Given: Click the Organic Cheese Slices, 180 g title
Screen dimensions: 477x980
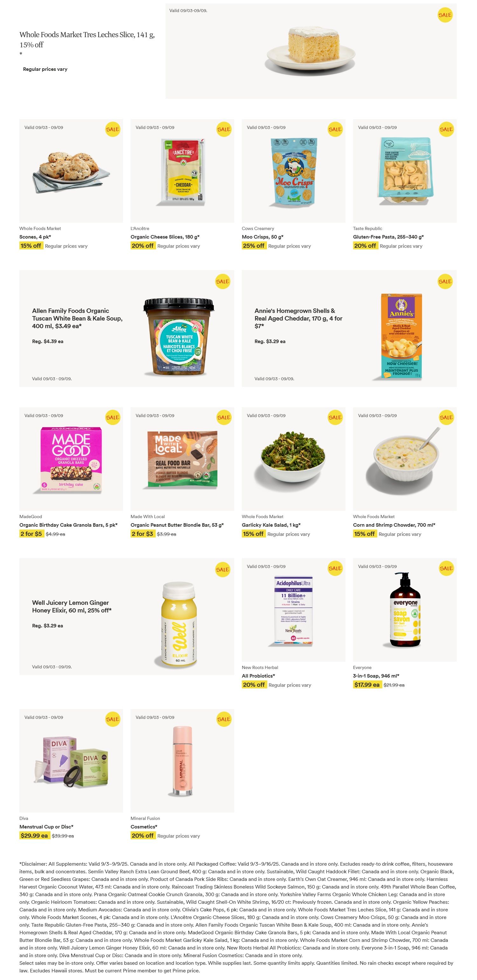Looking at the screenshot, I should pyautogui.click(x=165, y=237).
